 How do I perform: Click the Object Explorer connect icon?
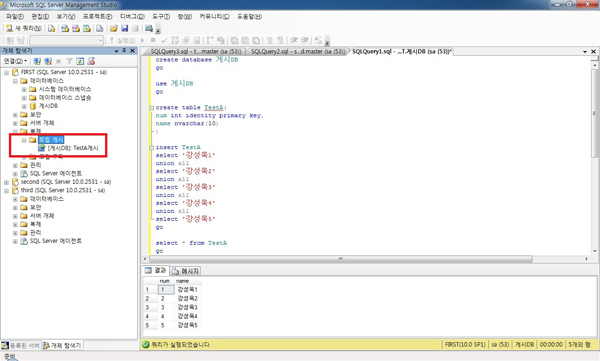coord(37,61)
